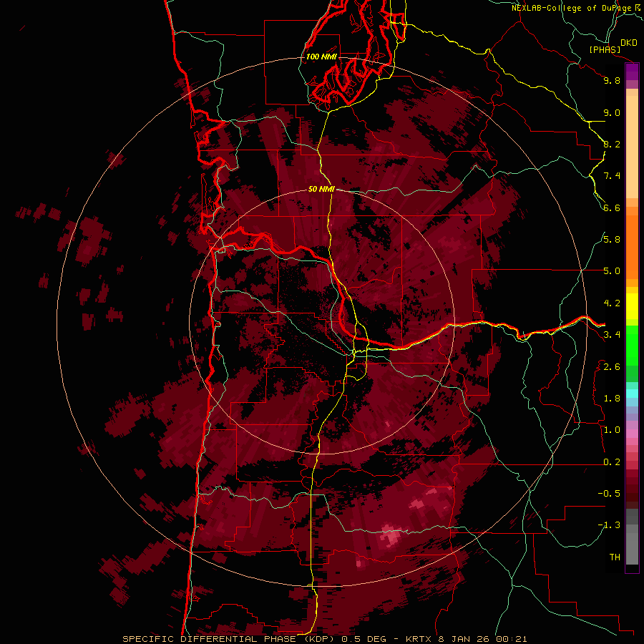
Task: Click the 6.6 scale value
Action: coord(612,208)
